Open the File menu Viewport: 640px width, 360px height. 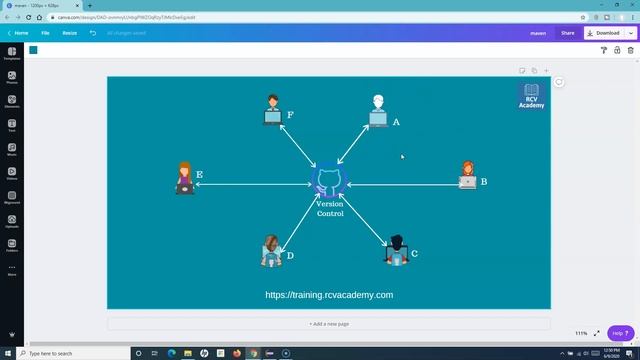tap(45, 33)
